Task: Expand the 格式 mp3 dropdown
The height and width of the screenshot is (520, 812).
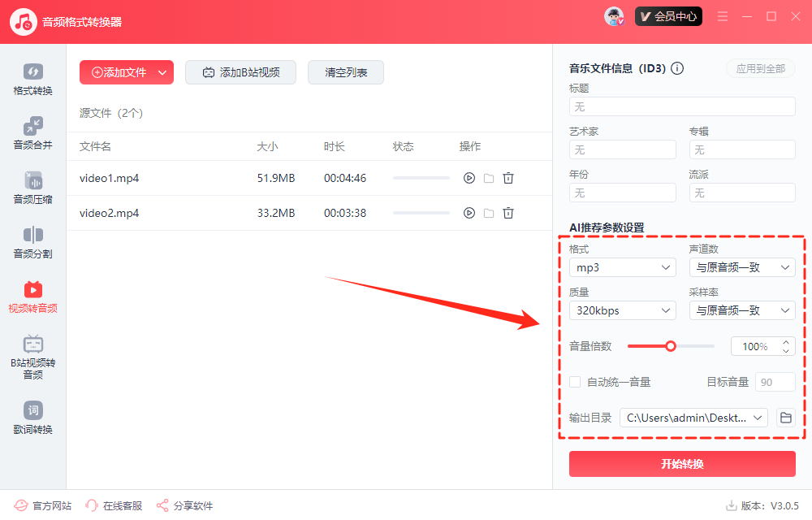Action: [622, 267]
